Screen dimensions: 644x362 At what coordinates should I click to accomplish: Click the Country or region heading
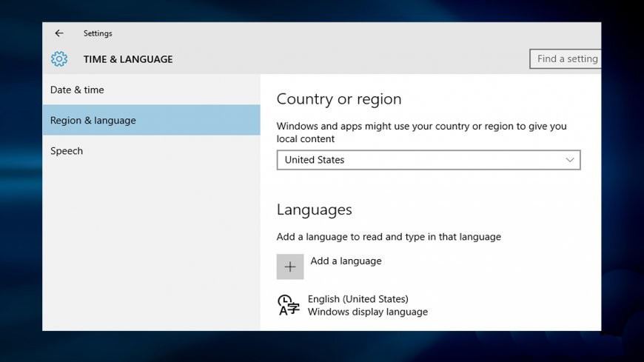(x=338, y=99)
